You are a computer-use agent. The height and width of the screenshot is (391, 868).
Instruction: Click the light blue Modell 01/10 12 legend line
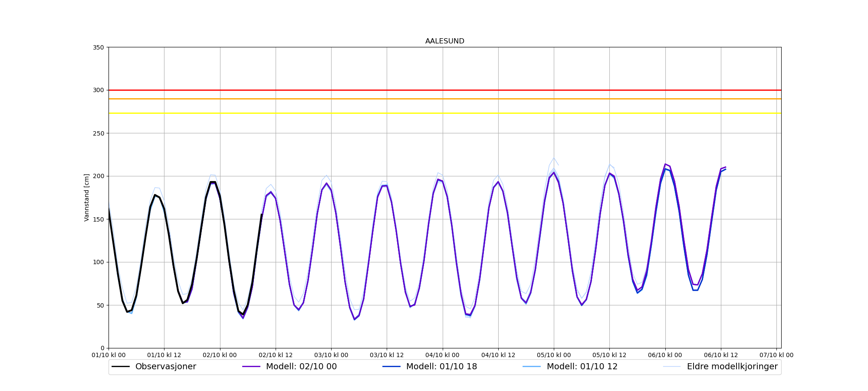click(532, 367)
